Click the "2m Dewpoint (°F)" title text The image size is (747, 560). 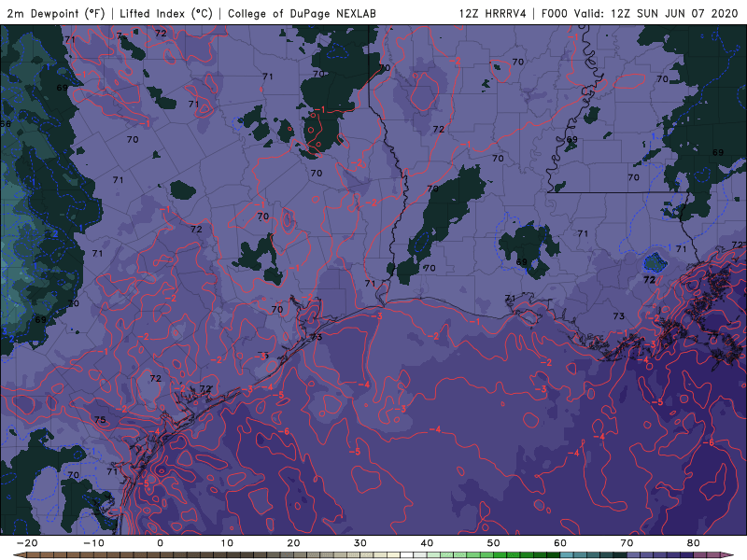[x=56, y=13]
